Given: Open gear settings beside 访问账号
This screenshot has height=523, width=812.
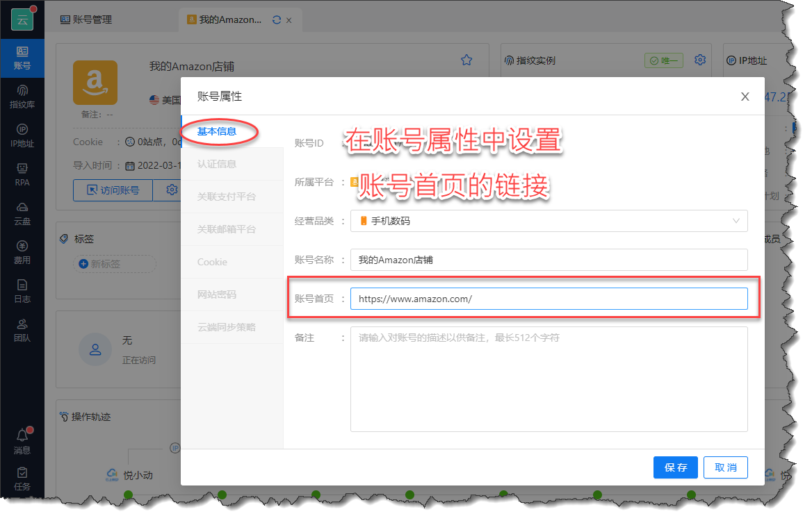Looking at the screenshot, I should [171, 190].
